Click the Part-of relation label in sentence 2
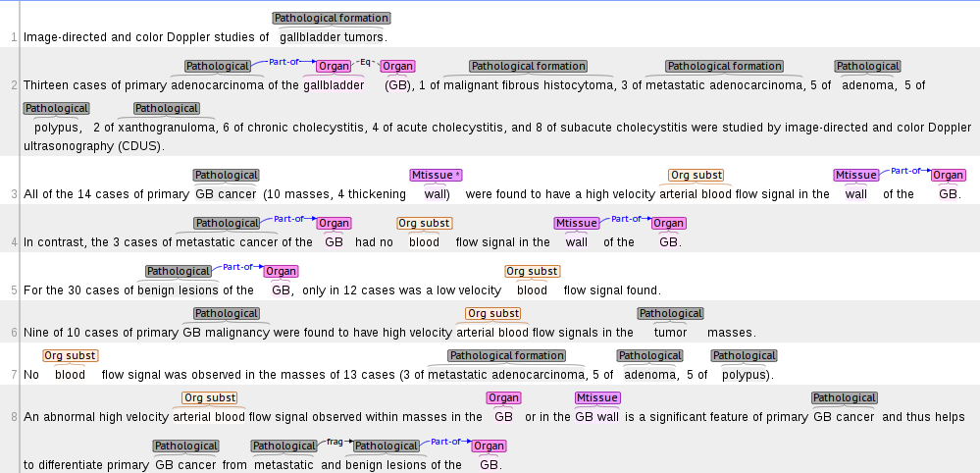The width and height of the screenshot is (980, 473). click(284, 62)
